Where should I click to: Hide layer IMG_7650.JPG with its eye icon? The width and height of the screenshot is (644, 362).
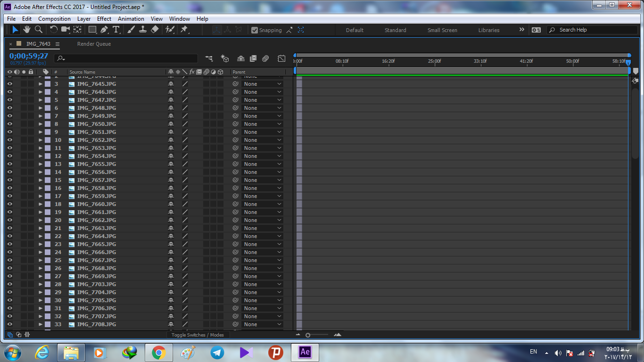point(9,124)
